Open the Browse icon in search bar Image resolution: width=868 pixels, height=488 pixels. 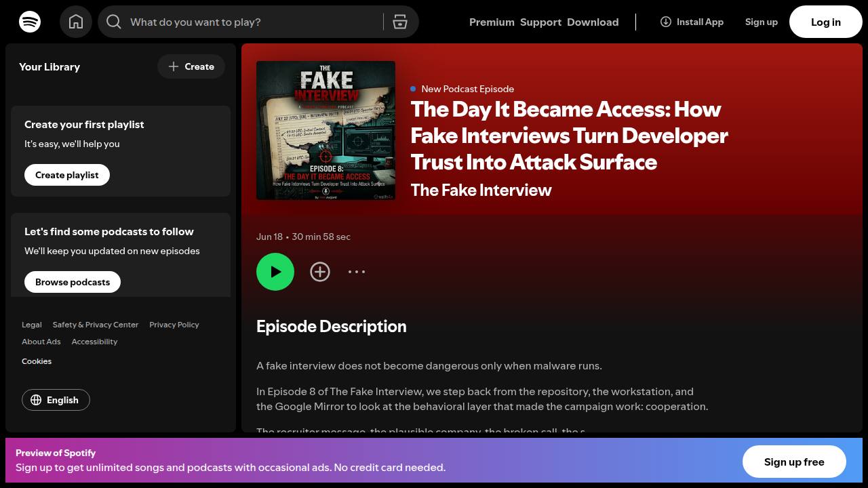(x=400, y=22)
